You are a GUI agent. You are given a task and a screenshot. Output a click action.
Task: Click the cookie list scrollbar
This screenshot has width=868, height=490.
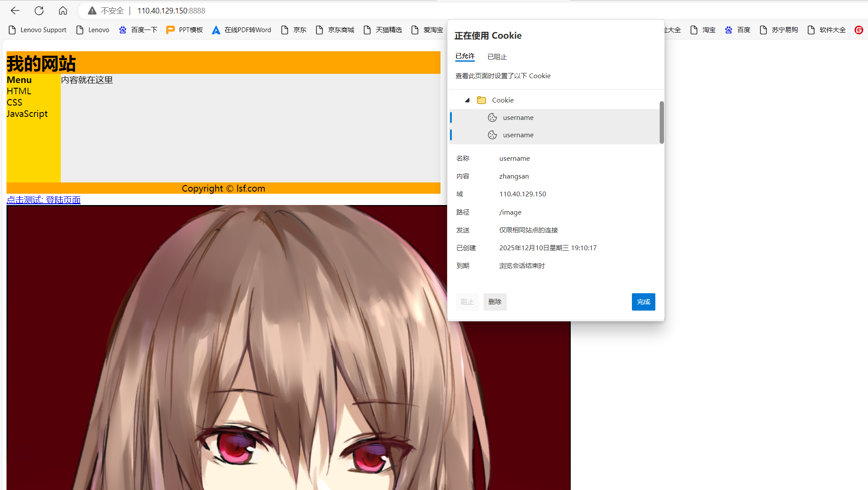(x=661, y=122)
